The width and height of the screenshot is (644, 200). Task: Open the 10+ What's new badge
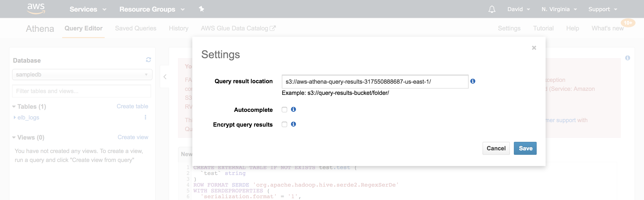(x=628, y=23)
